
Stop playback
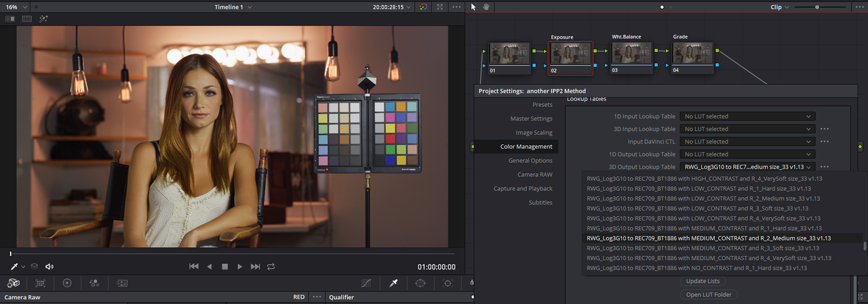(225, 267)
